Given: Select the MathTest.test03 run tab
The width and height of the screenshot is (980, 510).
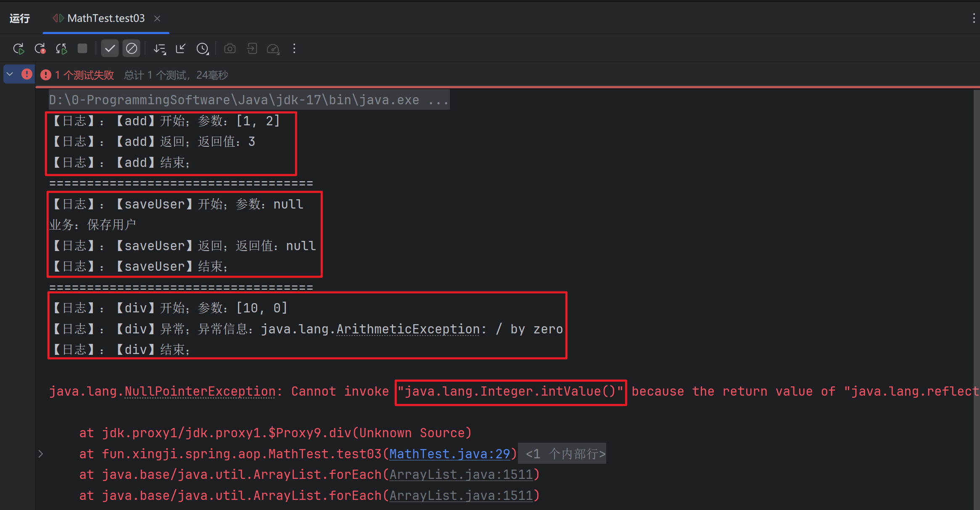Looking at the screenshot, I should pyautogui.click(x=106, y=18).
